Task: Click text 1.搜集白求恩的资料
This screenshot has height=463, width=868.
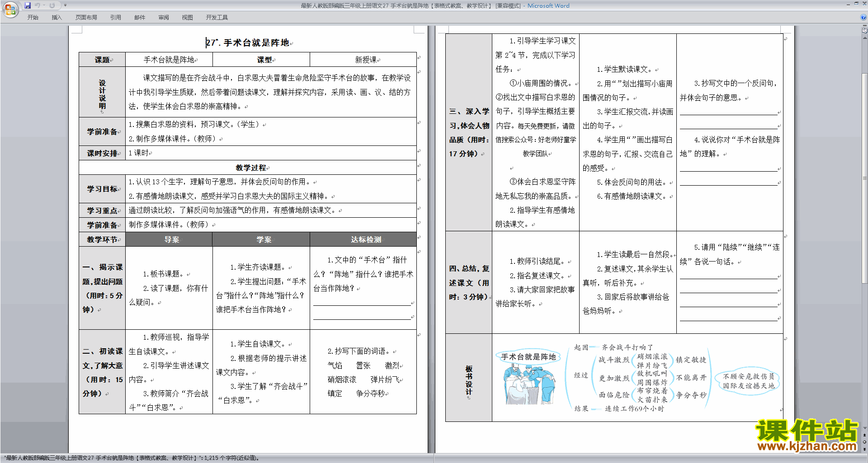Action: pos(161,124)
